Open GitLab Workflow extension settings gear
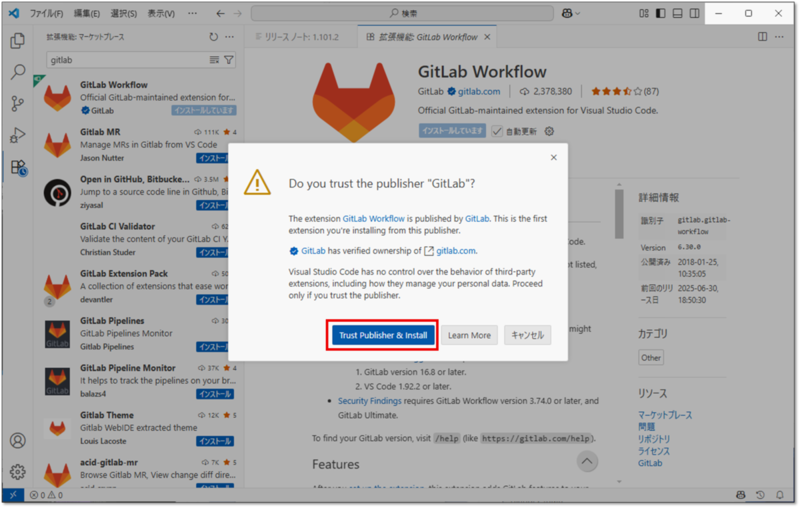 click(549, 131)
